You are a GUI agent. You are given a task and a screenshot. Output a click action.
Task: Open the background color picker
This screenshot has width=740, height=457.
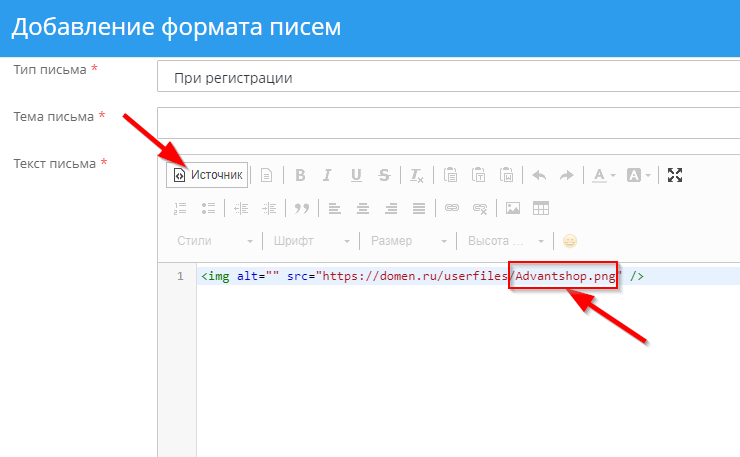point(639,175)
